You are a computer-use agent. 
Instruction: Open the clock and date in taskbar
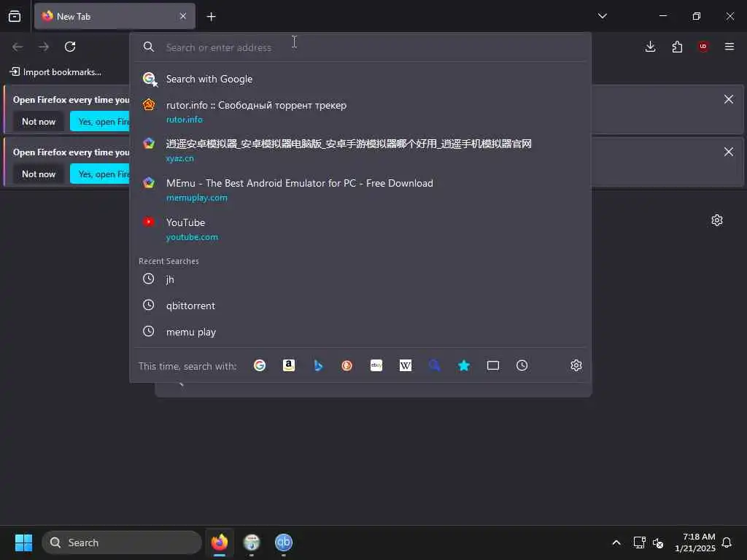pos(695,542)
